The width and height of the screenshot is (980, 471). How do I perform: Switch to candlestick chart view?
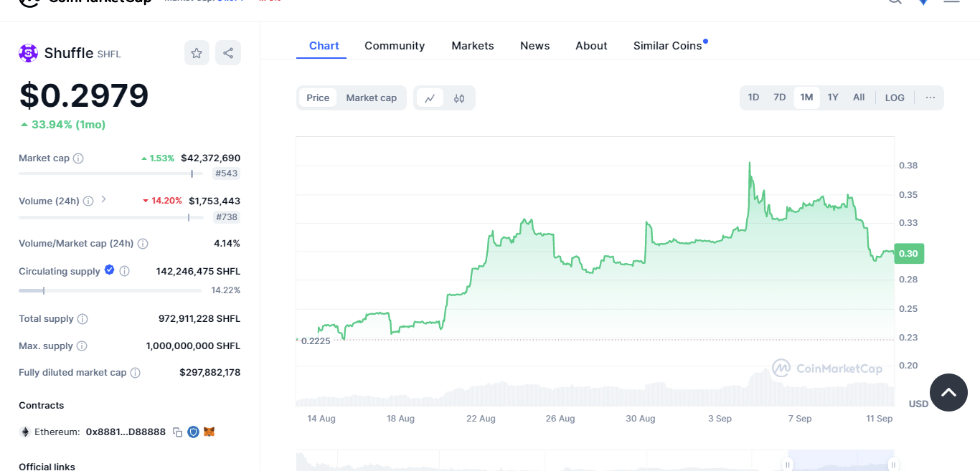click(459, 98)
